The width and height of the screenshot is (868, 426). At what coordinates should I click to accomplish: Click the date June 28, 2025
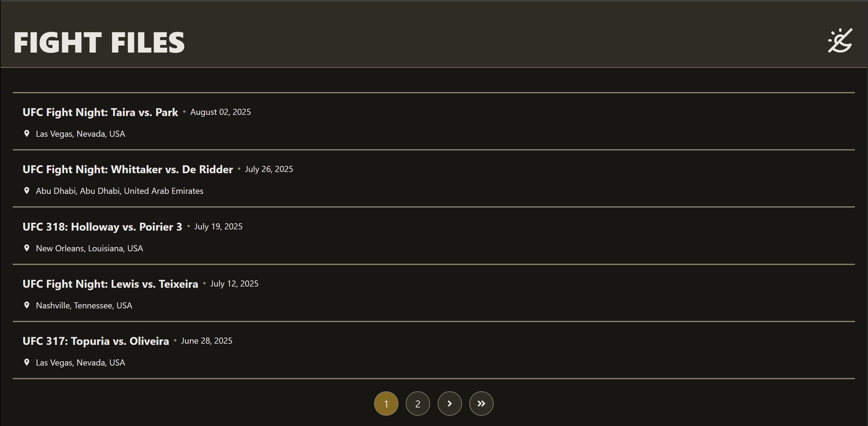point(207,341)
